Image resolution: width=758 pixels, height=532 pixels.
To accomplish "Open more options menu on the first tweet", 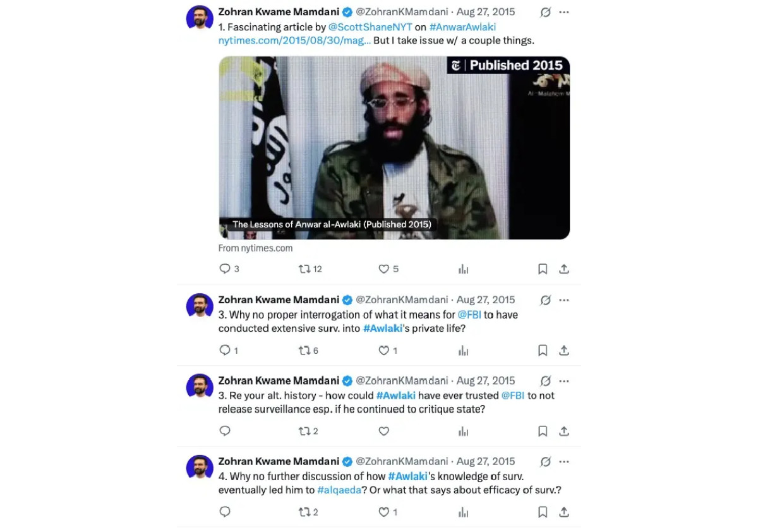I will (x=564, y=12).
